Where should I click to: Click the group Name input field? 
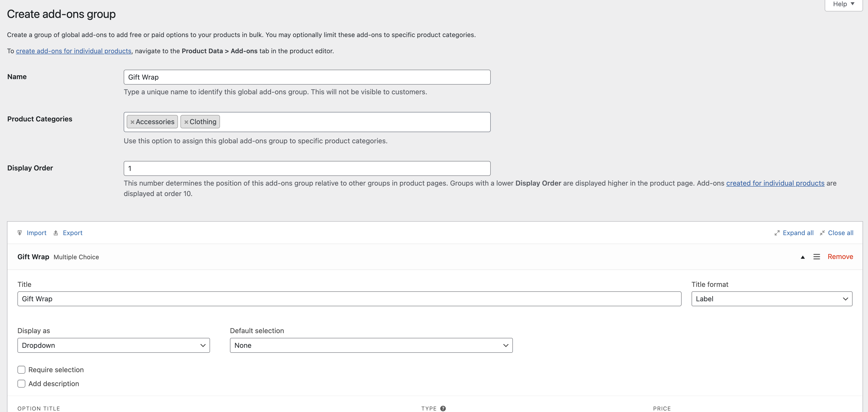click(x=307, y=77)
